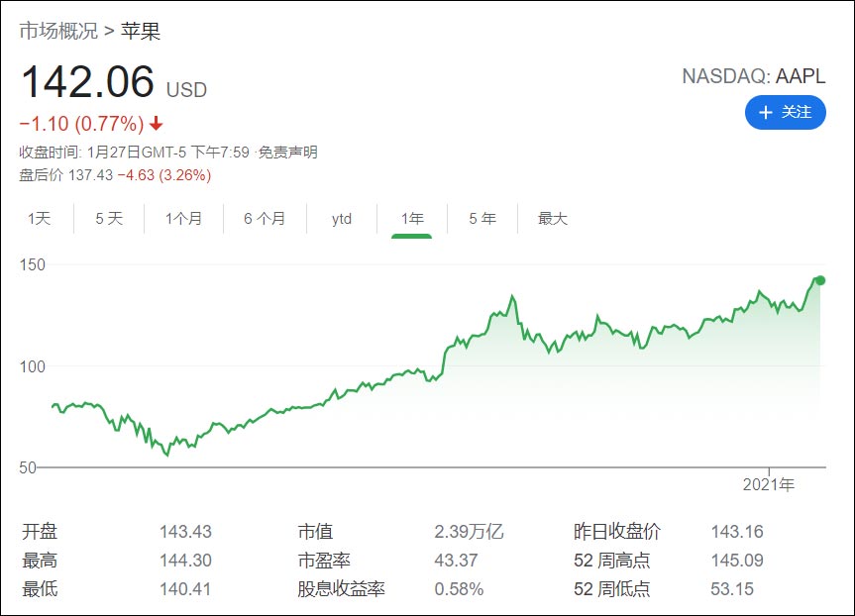Click the 100 y-axis label

coord(32,366)
